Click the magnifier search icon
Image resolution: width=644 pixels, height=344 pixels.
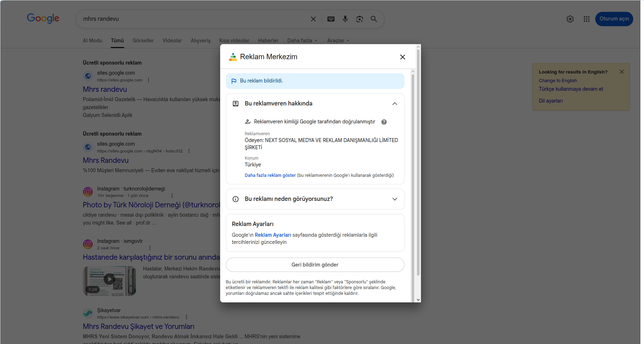pyautogui.click(x=374, y=19)
